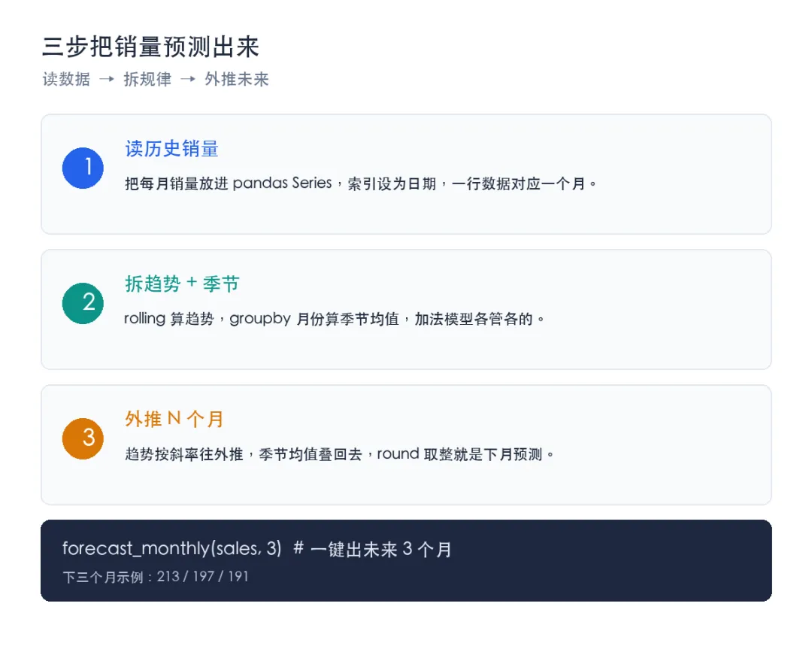Click the # 一键出未来 3 个月 comment

pos(373,549)
